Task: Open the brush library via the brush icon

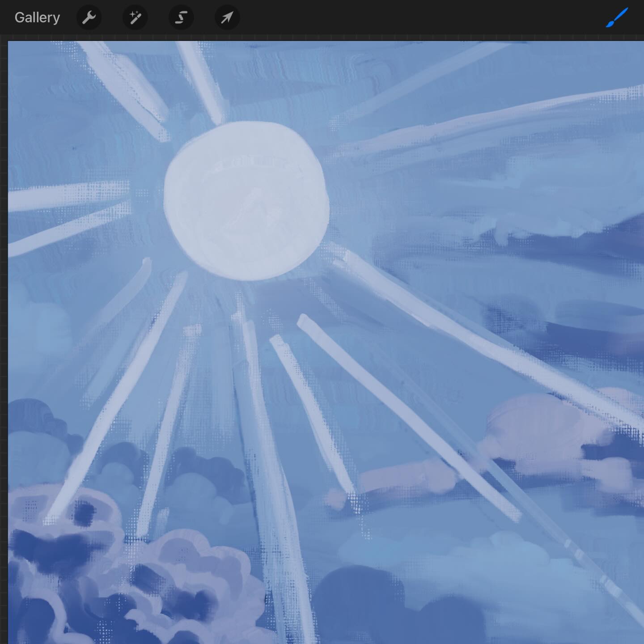Action: click(616, 17)
